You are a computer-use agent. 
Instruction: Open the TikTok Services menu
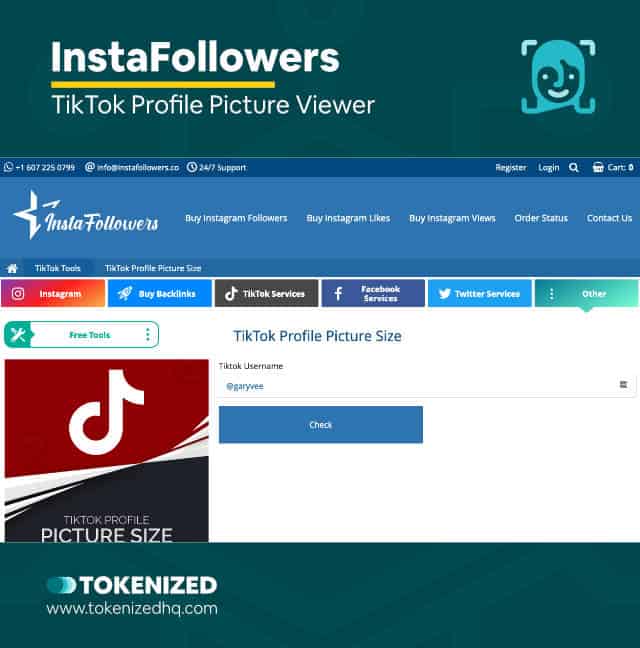coord(266,293)
